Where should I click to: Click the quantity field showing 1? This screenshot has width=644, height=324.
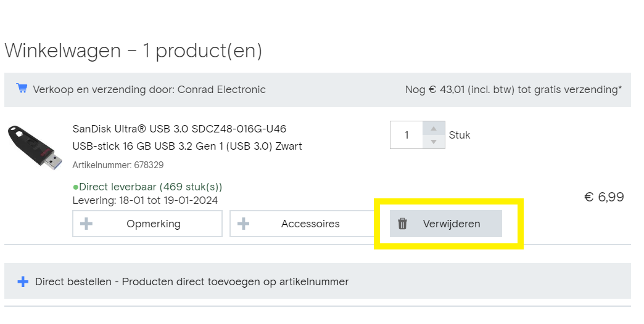tap(406, 135)
